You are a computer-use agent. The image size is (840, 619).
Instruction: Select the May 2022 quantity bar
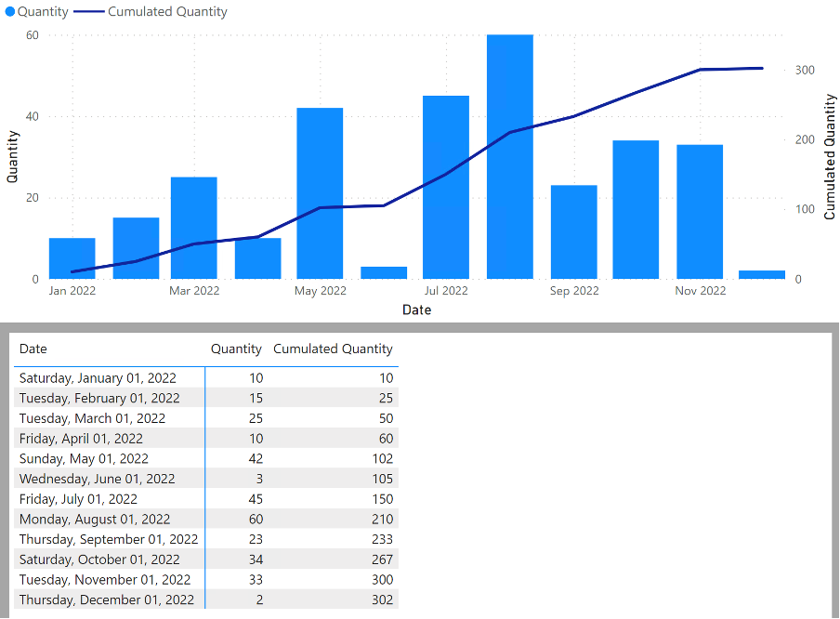[320, 193]
